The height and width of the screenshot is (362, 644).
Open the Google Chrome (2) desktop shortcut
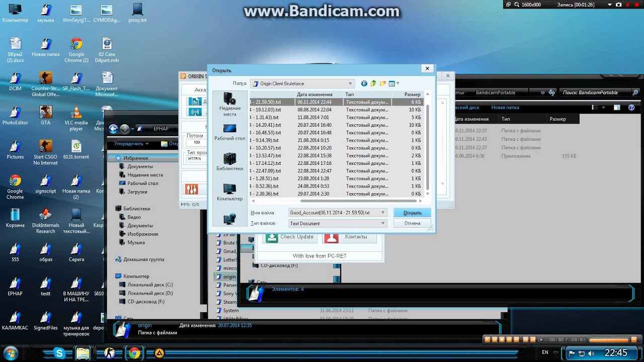[76, 50]
